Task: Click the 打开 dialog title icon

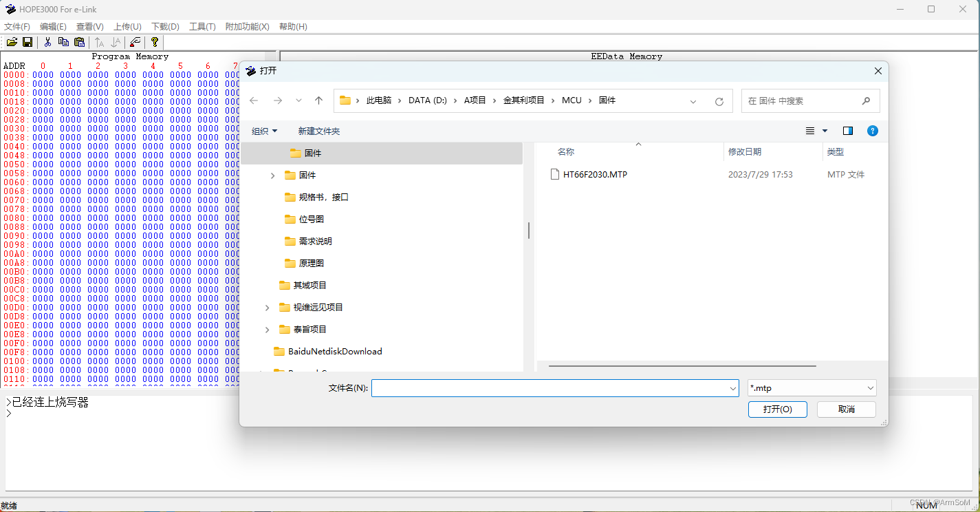Action: pyautogui.click(x=251, y=70)
